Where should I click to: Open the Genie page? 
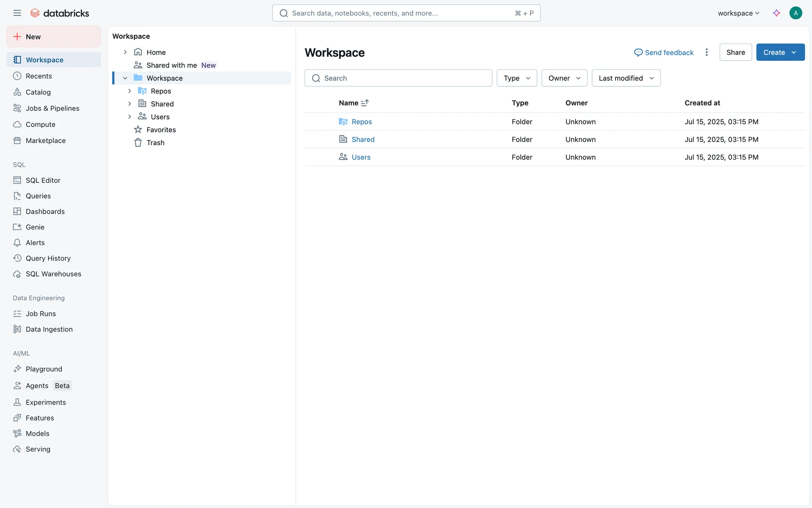click(x=35, y=227)
